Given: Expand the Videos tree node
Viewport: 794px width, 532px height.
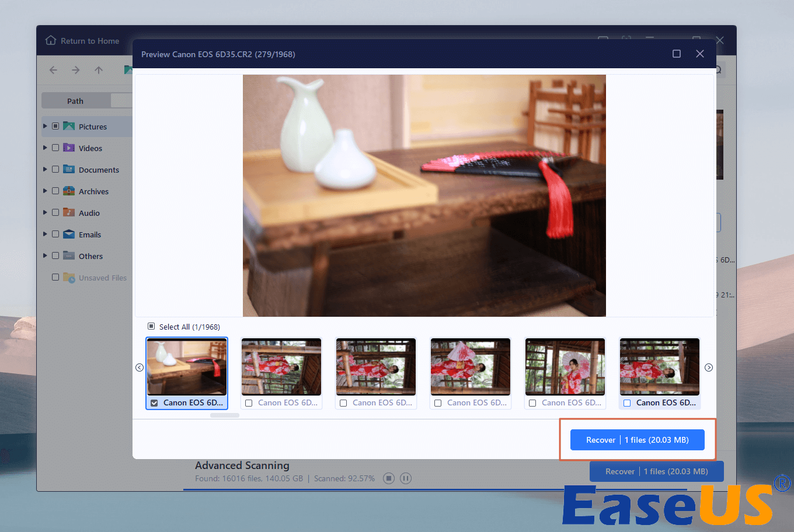Looking at the screenshot, I should pos(45,148).
